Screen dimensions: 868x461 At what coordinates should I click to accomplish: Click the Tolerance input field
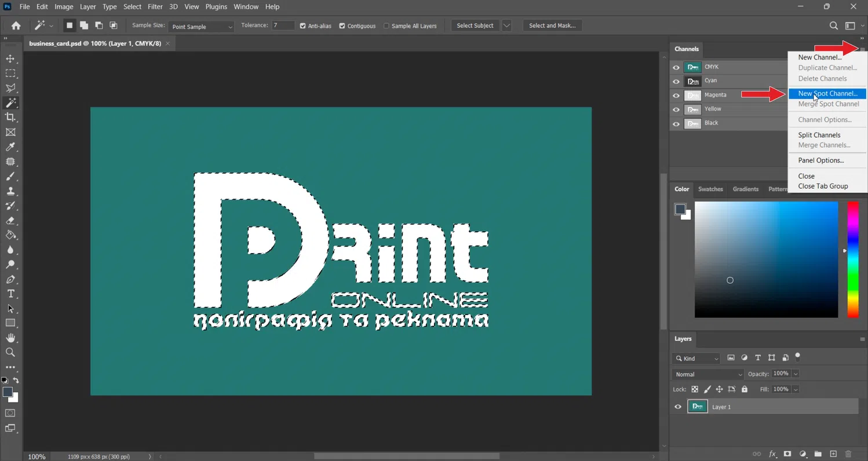pos(283,26)
